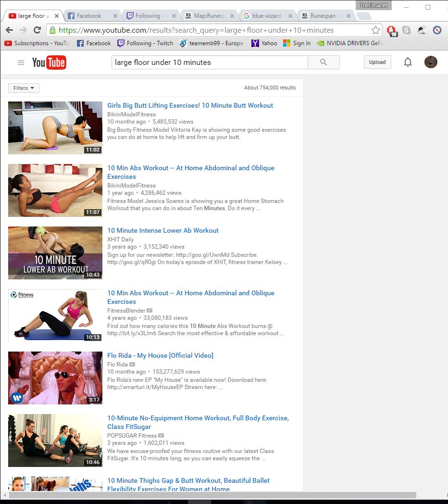
Task: Open TheElmar99 Chrome profile button
Action: pyautogui.click(x=373, y=5)
